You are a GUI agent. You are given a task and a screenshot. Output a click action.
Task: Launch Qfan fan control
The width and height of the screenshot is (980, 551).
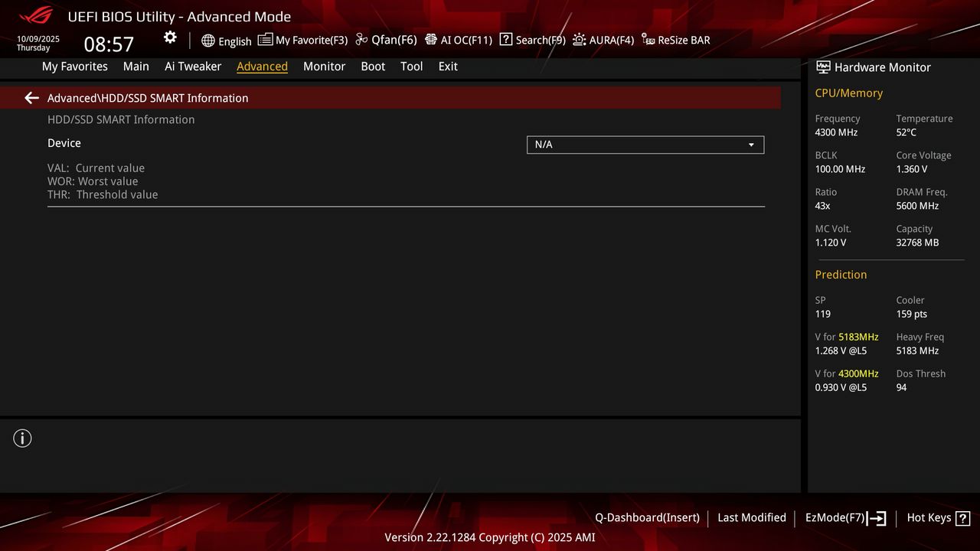coord(361,40)
